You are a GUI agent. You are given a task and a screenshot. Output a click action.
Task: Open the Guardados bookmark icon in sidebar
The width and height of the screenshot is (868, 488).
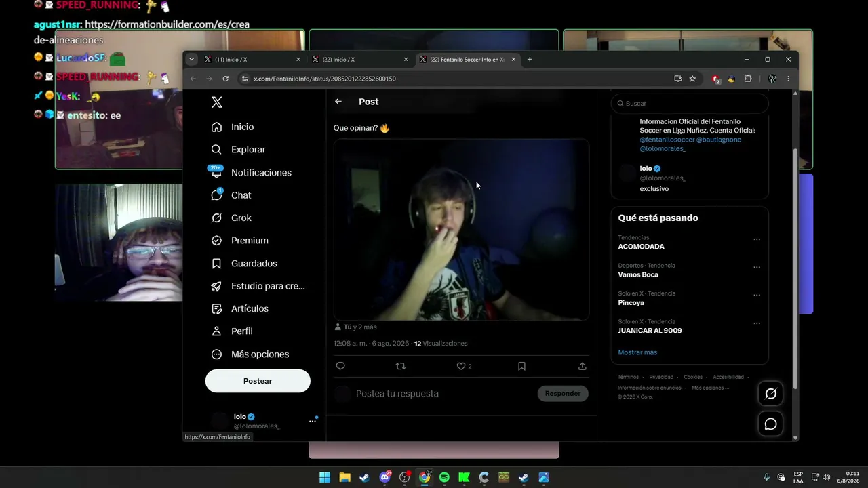(x=216, y=263)
